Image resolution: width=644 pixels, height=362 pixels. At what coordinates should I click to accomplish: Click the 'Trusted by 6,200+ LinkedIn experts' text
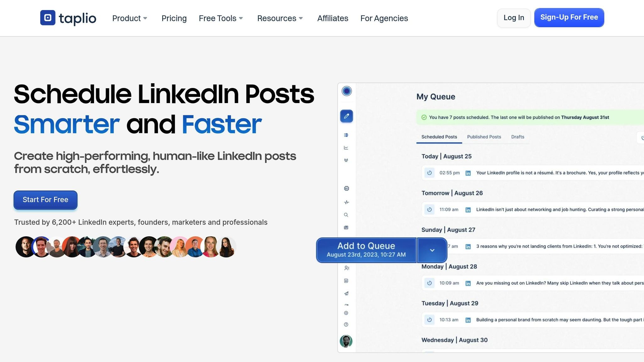[141, 222]
